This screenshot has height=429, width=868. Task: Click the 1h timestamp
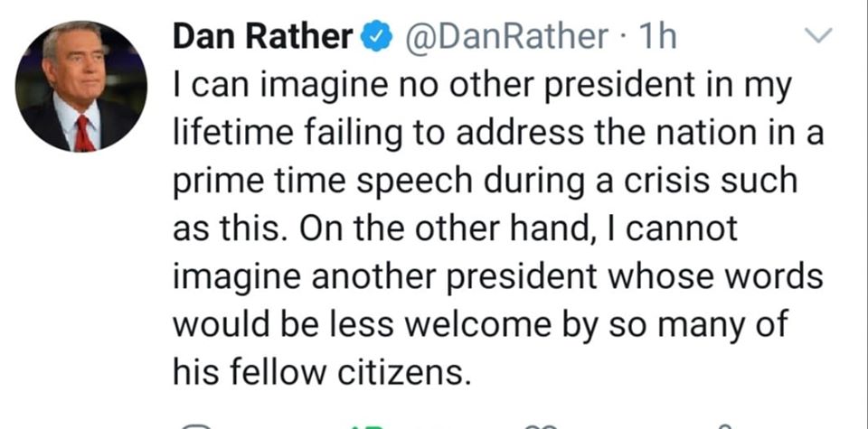pos(656,36)
